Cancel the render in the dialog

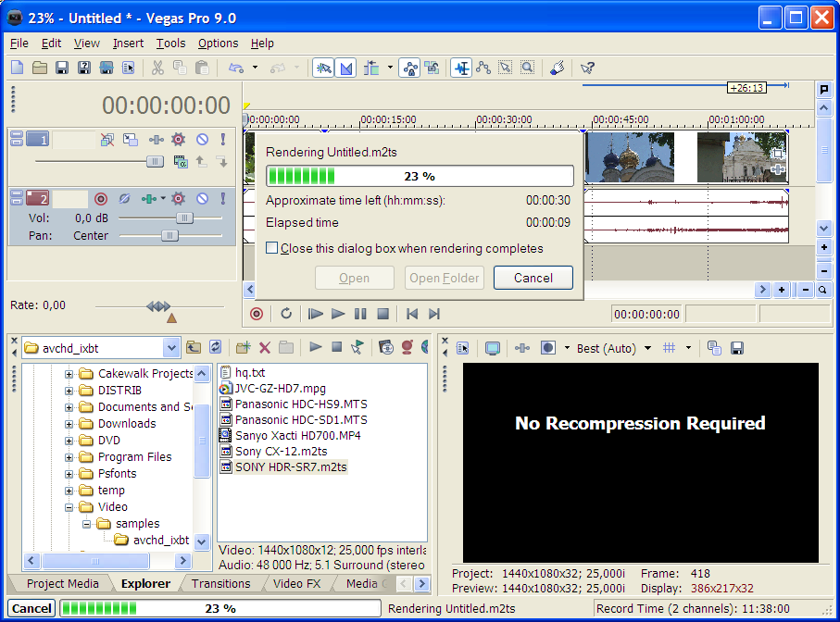[533, 278]
